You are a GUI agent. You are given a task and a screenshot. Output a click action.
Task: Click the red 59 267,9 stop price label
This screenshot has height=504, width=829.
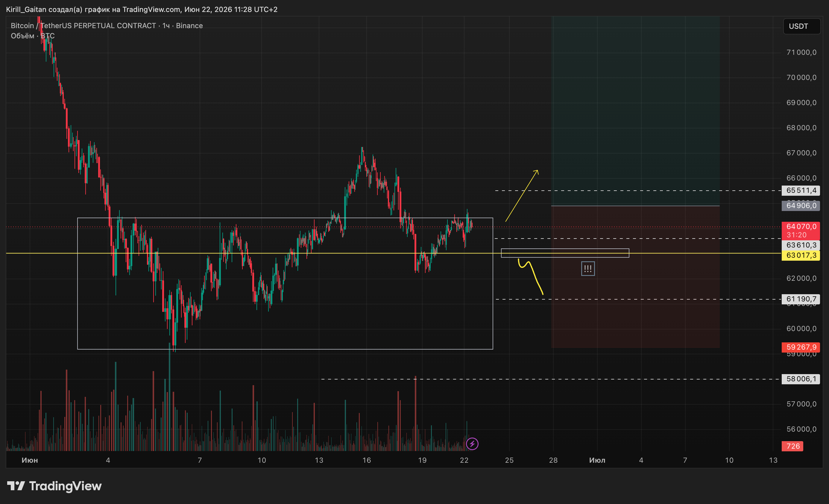(801, 347)
